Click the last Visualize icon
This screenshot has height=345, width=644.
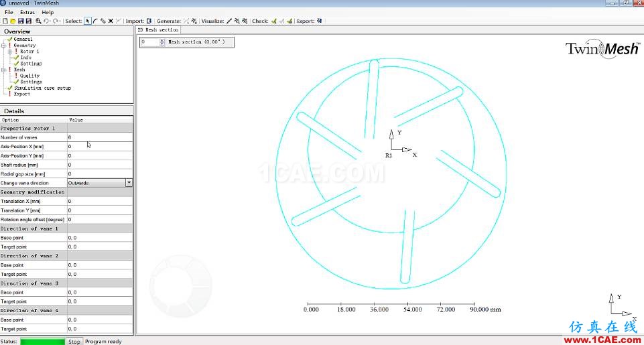tap(245, 21)
